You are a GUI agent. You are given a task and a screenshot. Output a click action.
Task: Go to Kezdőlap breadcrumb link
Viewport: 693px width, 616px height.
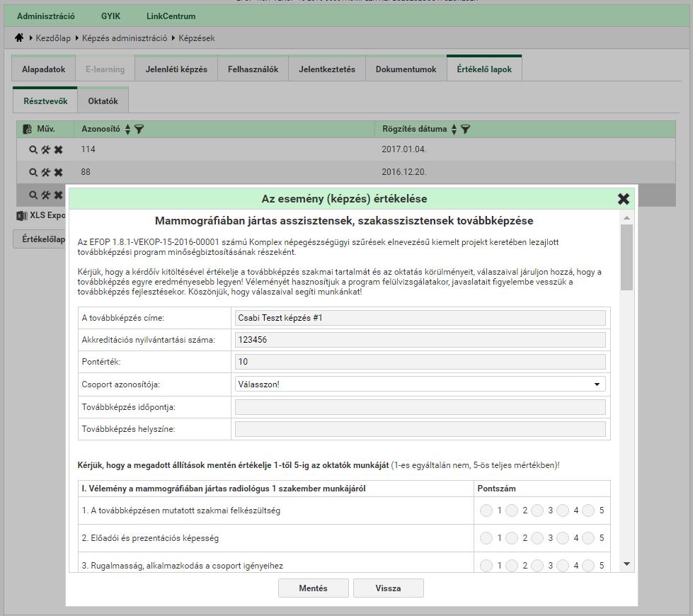53,38
